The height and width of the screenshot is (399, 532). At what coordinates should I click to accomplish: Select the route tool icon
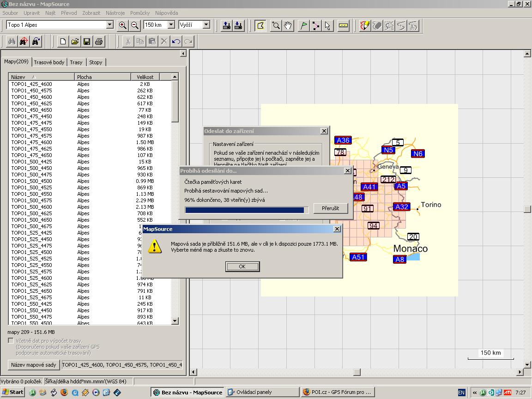[x=315, y=25]
